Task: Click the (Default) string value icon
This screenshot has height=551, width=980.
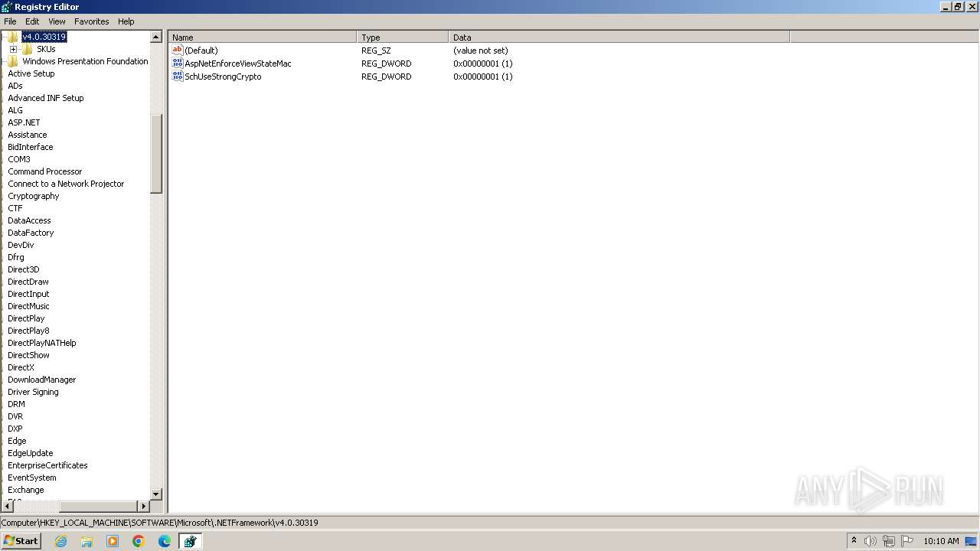Action: pos(178,51)
